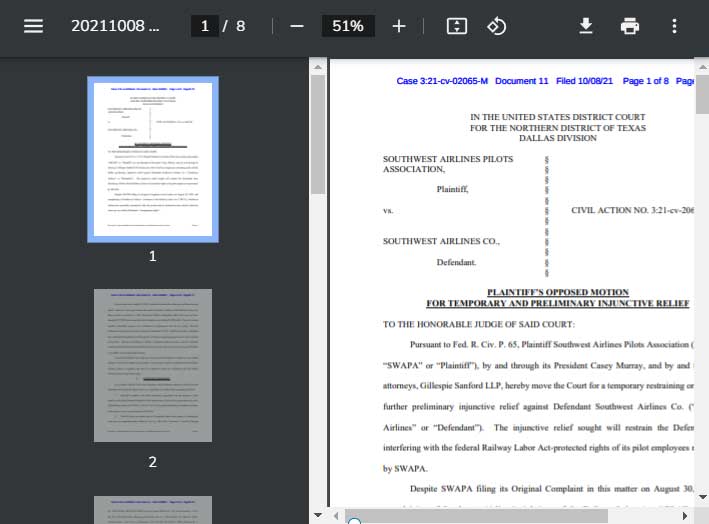Click the sidebar scroll down arrow
The width and height of the screenshot is (709, 524).
tap(318, 515)
